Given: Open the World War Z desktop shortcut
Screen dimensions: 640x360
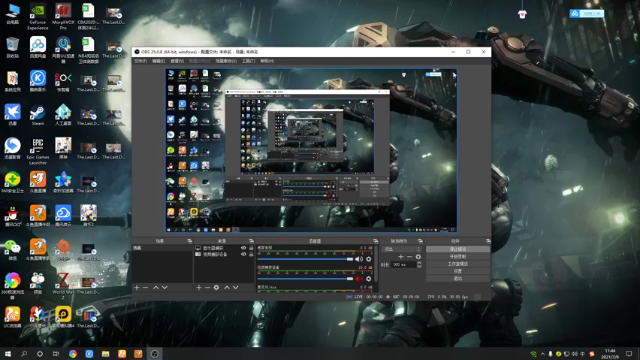Looking at the screenshot, I should click(x=63, y=286).
